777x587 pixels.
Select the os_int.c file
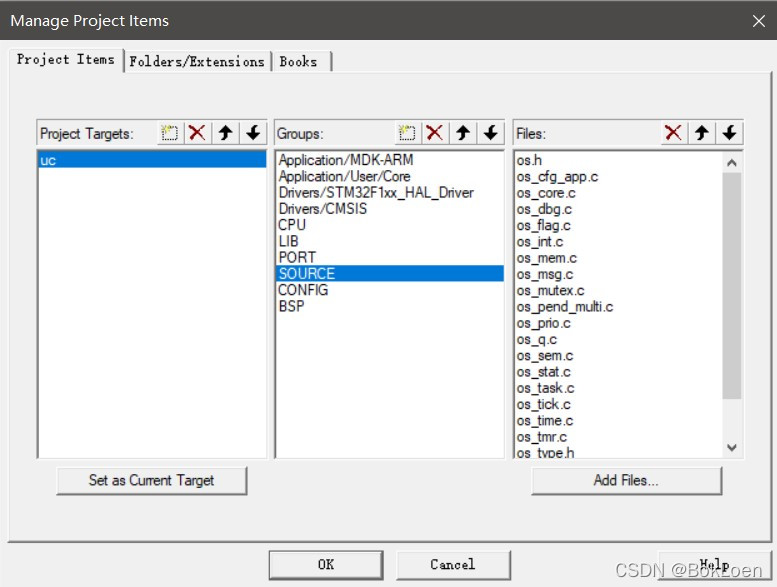tap(618, 242)
